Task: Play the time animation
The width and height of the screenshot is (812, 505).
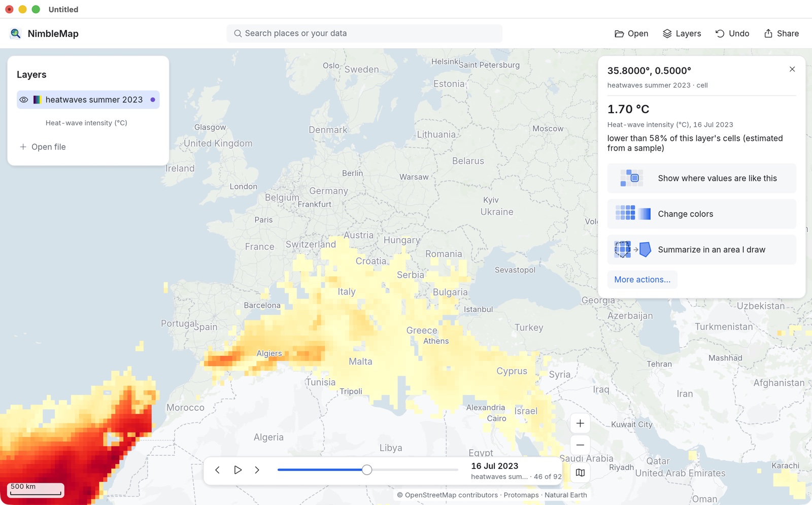Action: click(238, 470)
